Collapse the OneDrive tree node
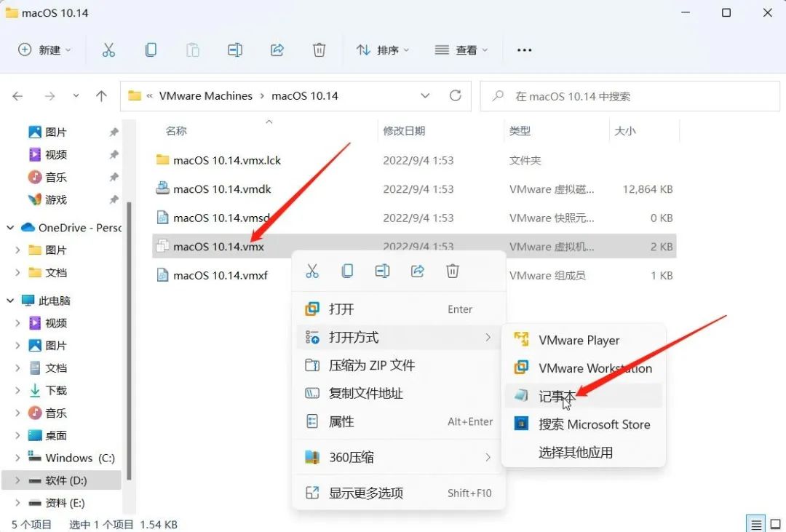Viewport: 786px width, 532px height. (x=10, y=228)
